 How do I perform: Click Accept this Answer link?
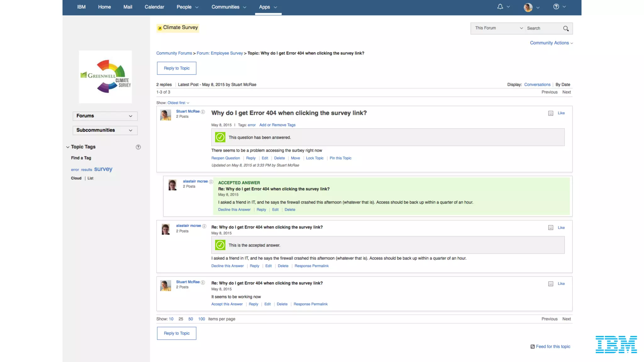(227, 304)
